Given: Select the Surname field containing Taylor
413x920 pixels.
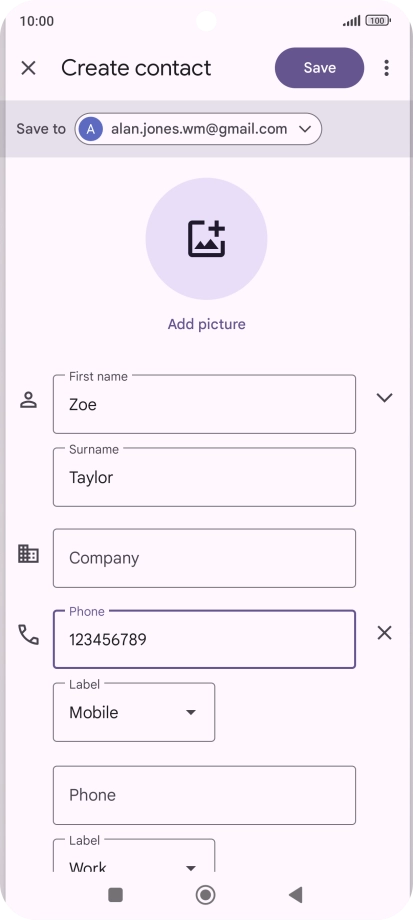Looking at the screenshot, I should pos(204,477).
